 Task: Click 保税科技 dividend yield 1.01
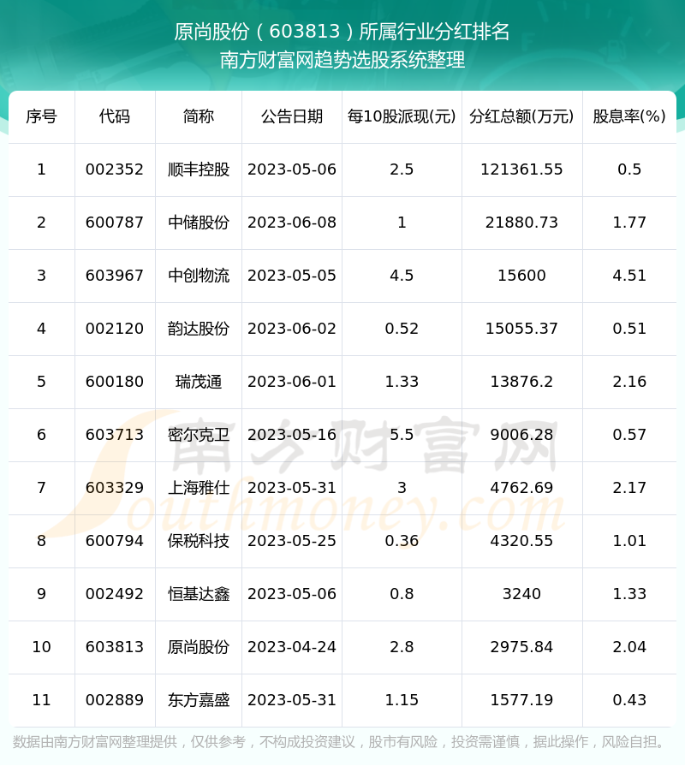click(629, 541)
